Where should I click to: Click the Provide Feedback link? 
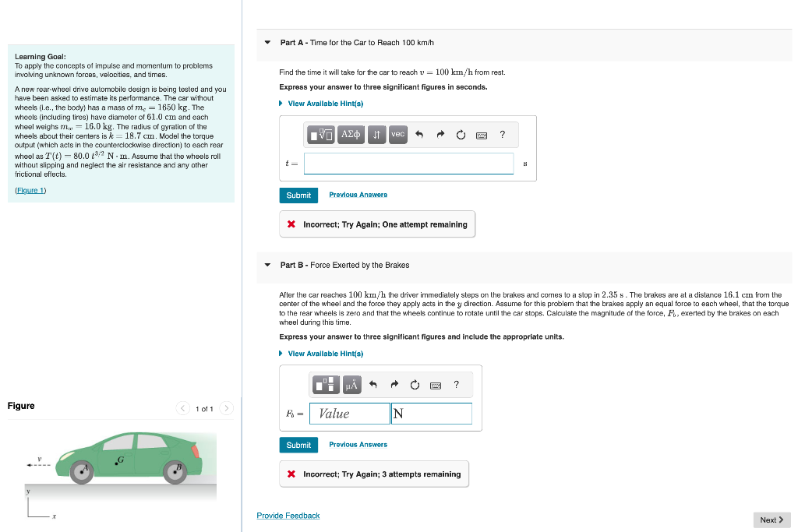pyautogui.click(x=288, y=516)
